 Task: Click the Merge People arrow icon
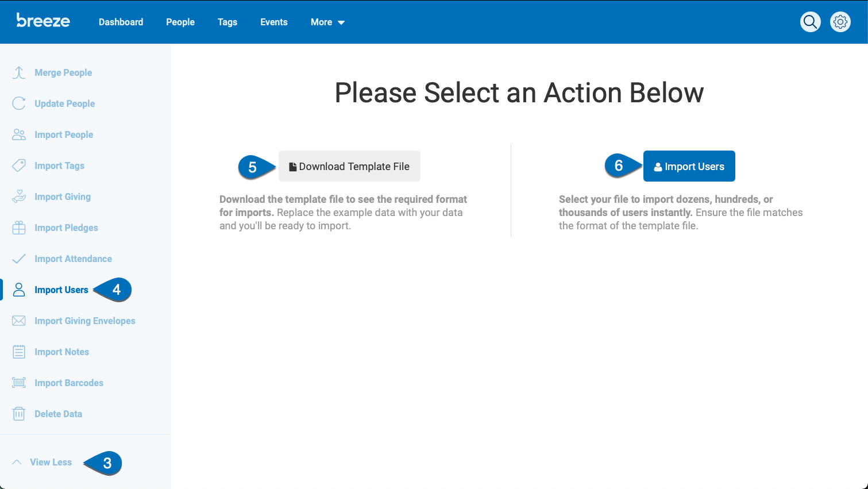pyautogui.click(x=19, y=72)
